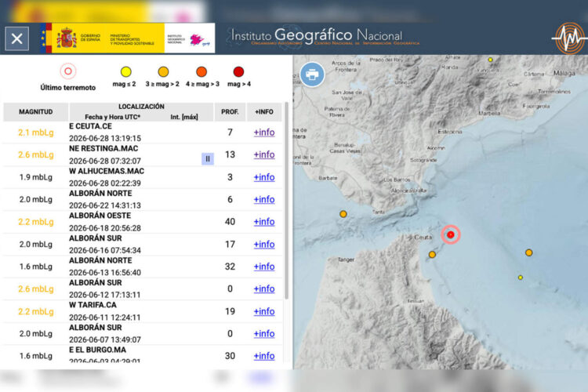Screen dimensions: 588x392
Task: Click the MAGNITUD column header
Action: tap(35, 112)
